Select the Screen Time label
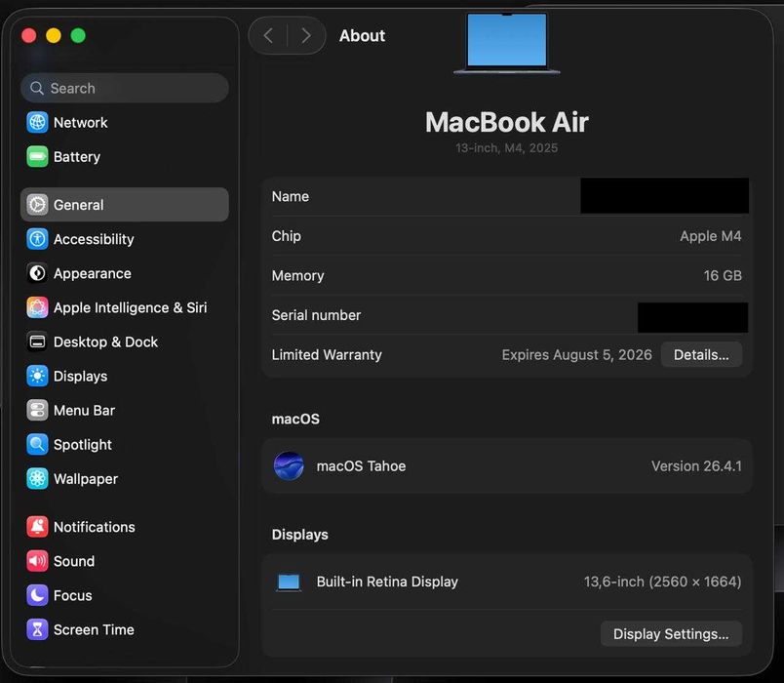 tap(94, 629)
